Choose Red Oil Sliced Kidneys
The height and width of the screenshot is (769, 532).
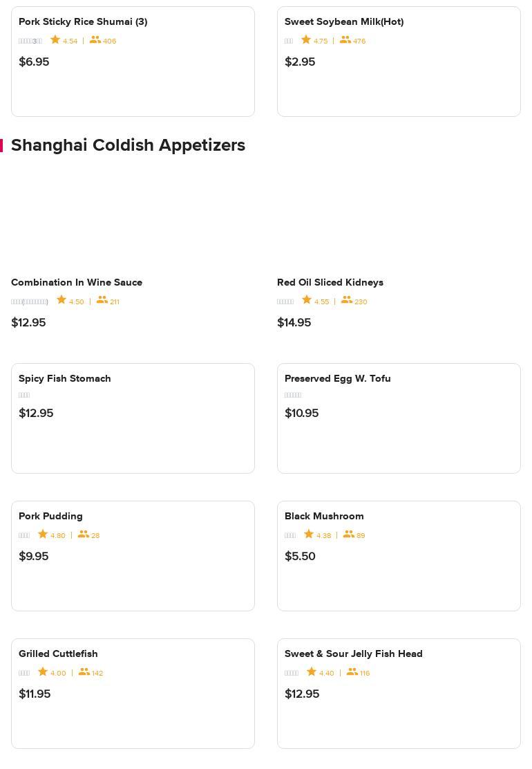pyautogui.click(x=330, y=282)
